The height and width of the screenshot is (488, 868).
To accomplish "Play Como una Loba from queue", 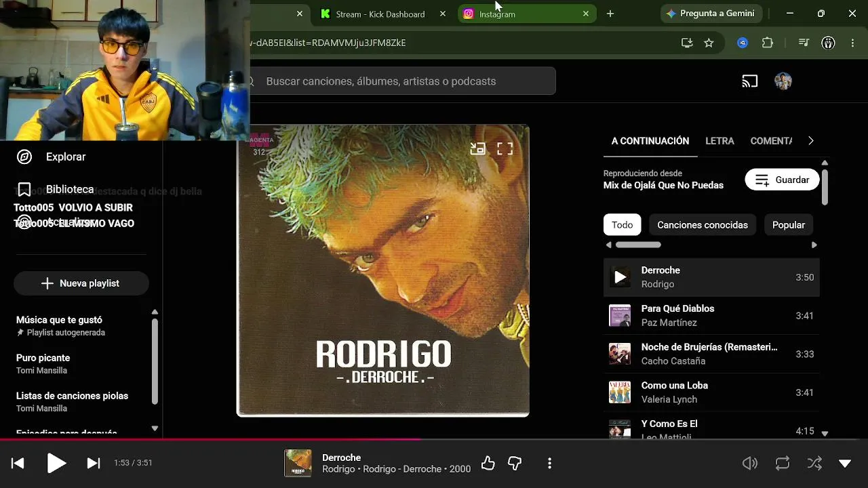I will [x=711, y=392].
